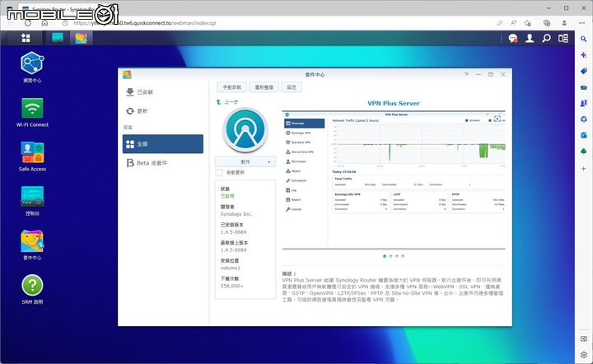
Task: Open the Edge sidebar settings gear
Action: click(x=584, y=355)
